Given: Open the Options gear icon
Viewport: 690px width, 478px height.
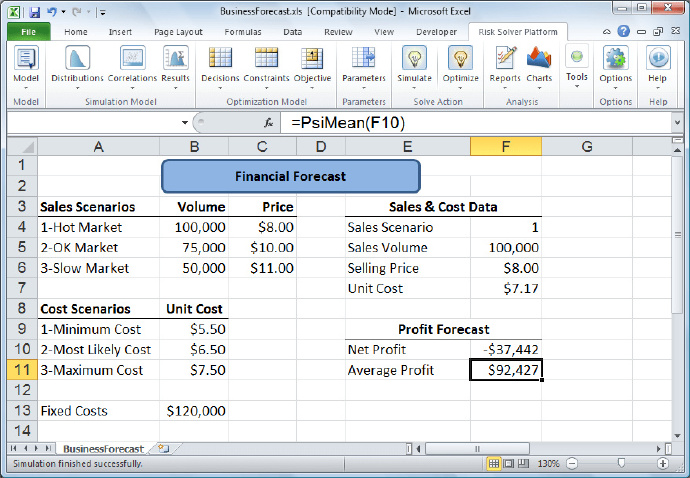Looking at the screenshot, I should pos(615,58).
